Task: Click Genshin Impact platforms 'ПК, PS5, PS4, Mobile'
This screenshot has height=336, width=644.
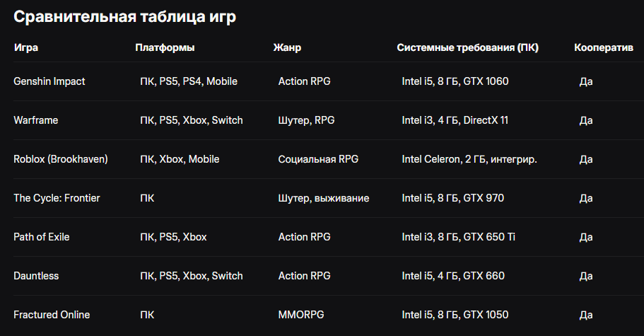Action: pos(189,81)
